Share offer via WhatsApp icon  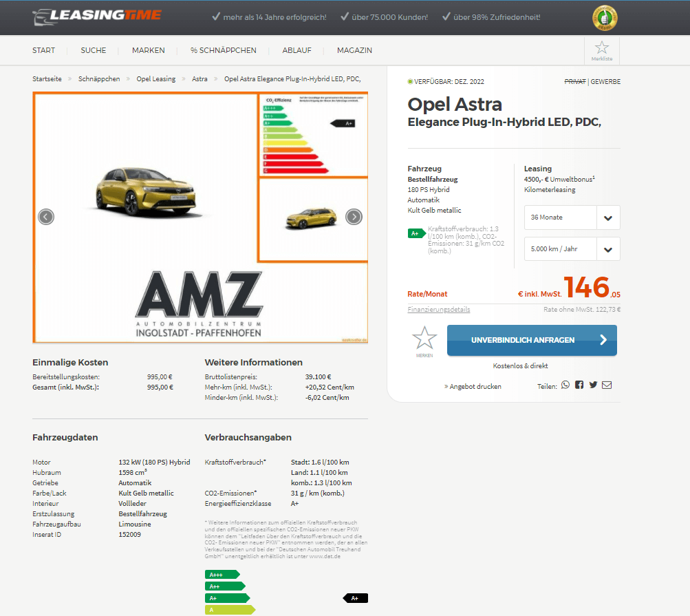coord(565,385)
